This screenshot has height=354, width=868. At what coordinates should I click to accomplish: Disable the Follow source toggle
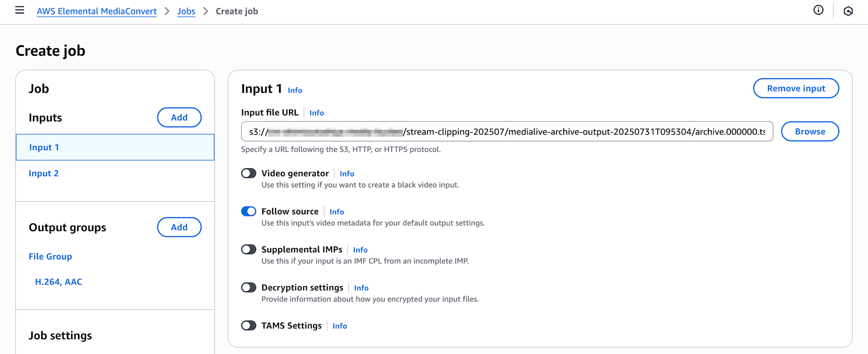point(249,211)
